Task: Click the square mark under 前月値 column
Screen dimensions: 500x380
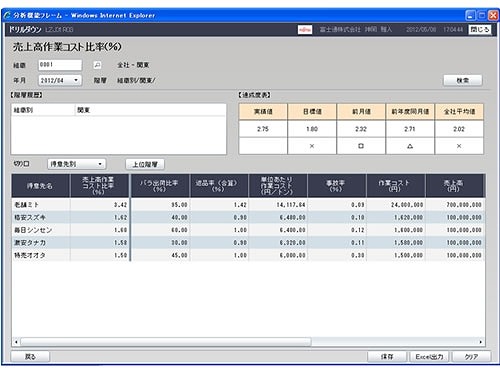Action: [x=361, y=146]
